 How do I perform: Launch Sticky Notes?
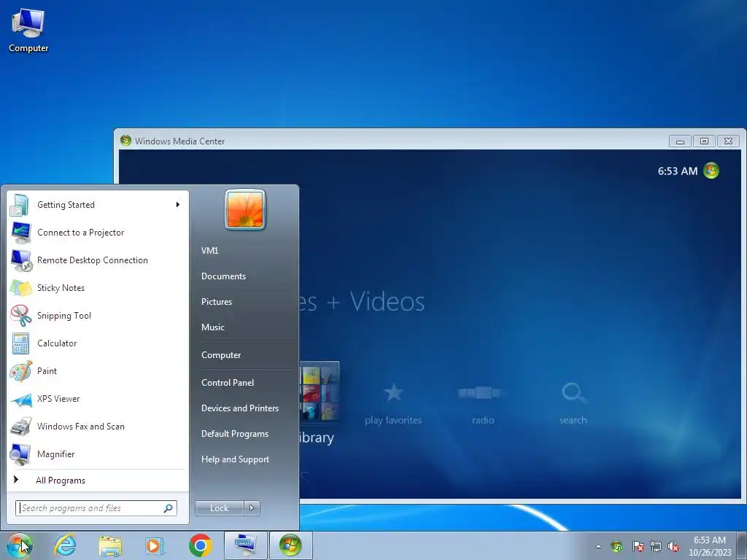pyautogui.click(x=98, y=287)
